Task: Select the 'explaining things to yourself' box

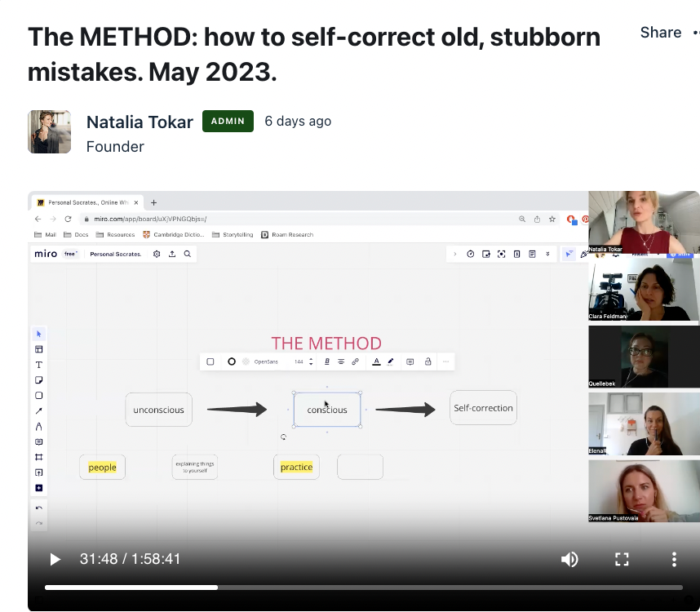Action: pyautogui.click(x=195, y=467)
